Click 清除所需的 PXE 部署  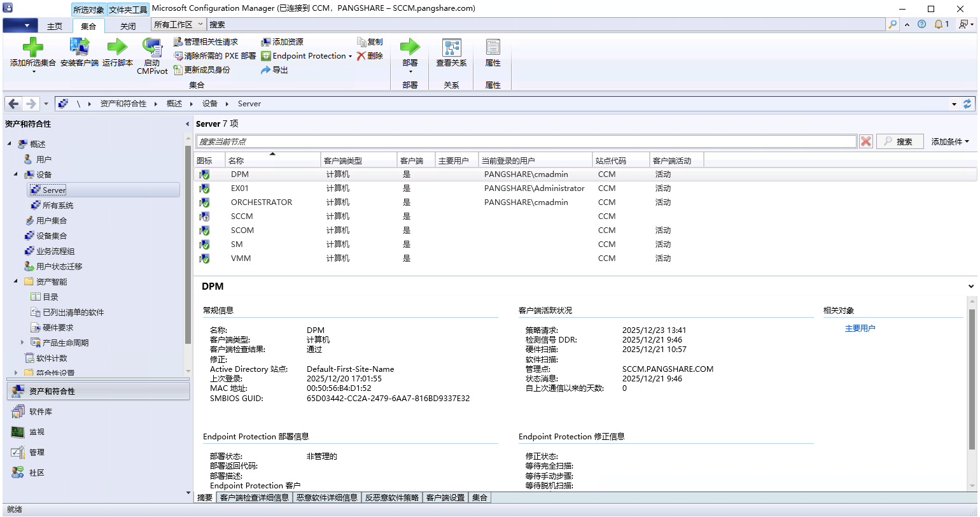(x=214, y=56)
